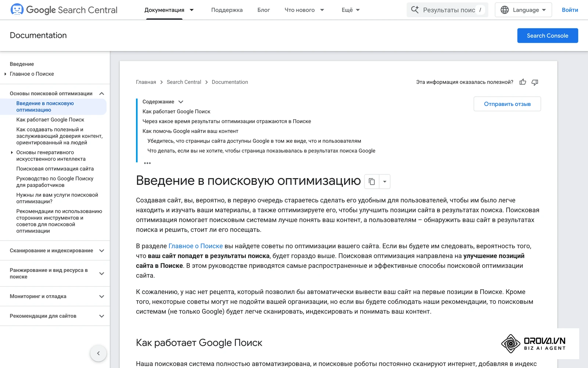The height and width of the screenshot is (368, 588).
Task: Click the Search Central breadcrumb link
Action: pos(184,82)
